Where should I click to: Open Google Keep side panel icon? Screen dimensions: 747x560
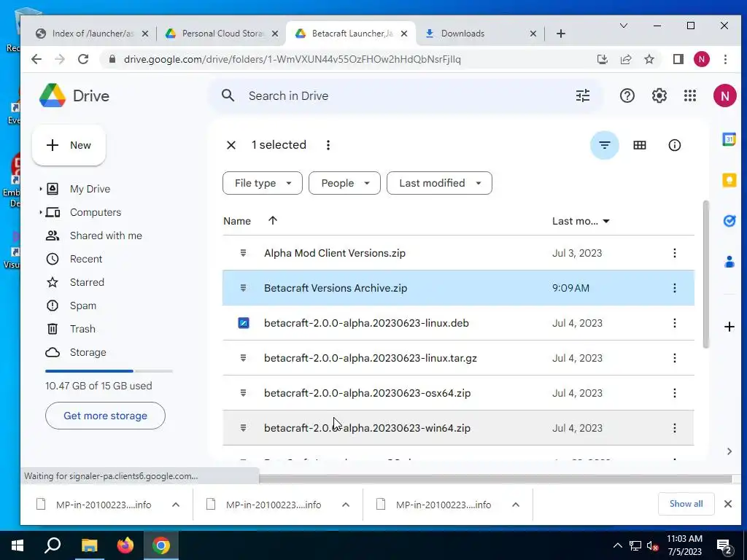pos(729,180)
